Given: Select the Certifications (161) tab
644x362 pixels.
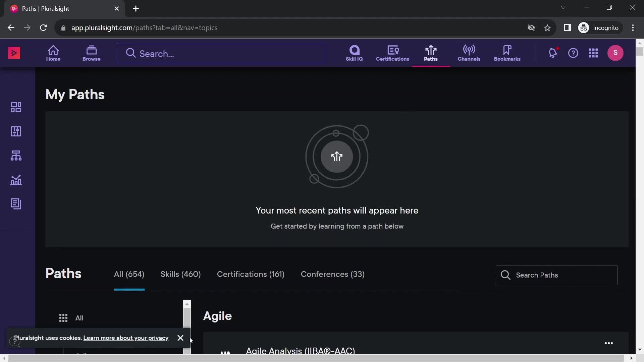Looking at the screenshot, I should pyautogui.click(x=251, y=274).
